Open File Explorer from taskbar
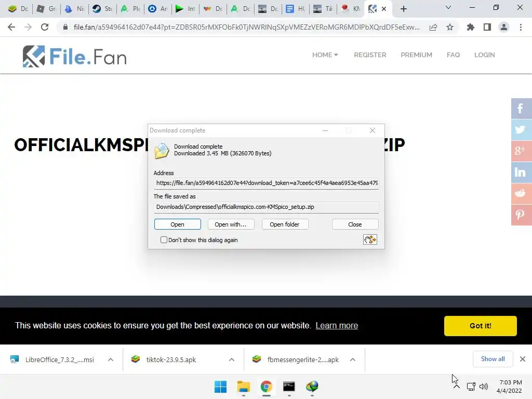 point(243,387)
